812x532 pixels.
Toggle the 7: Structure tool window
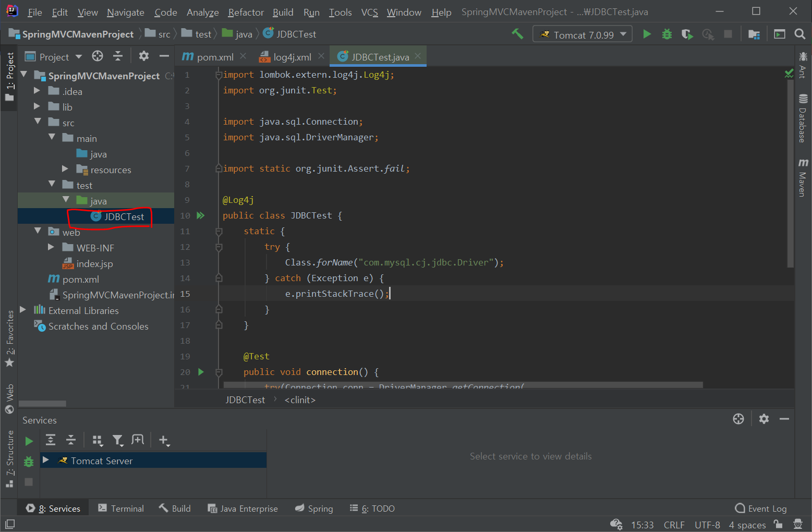point(9,459)
